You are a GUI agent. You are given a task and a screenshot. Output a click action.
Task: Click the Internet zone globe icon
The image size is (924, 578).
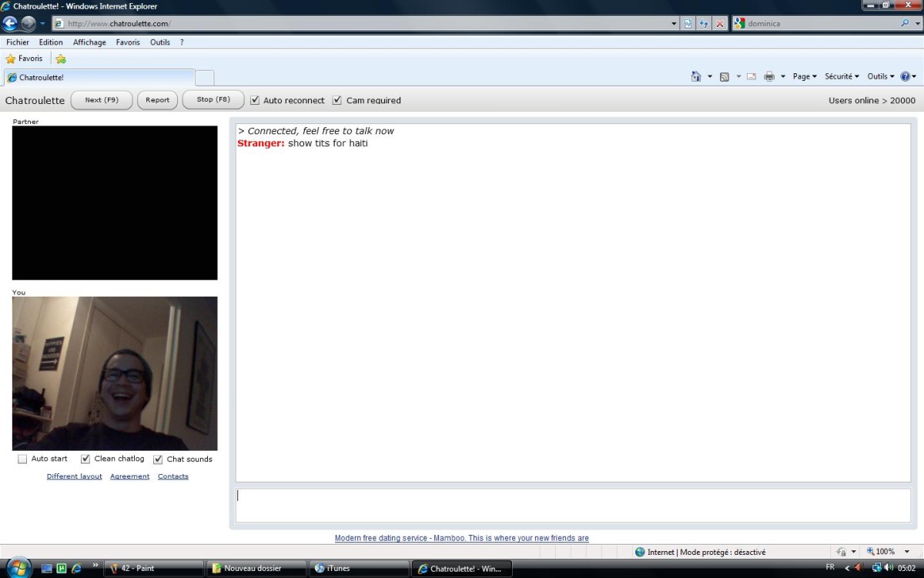tap(640, 552)
